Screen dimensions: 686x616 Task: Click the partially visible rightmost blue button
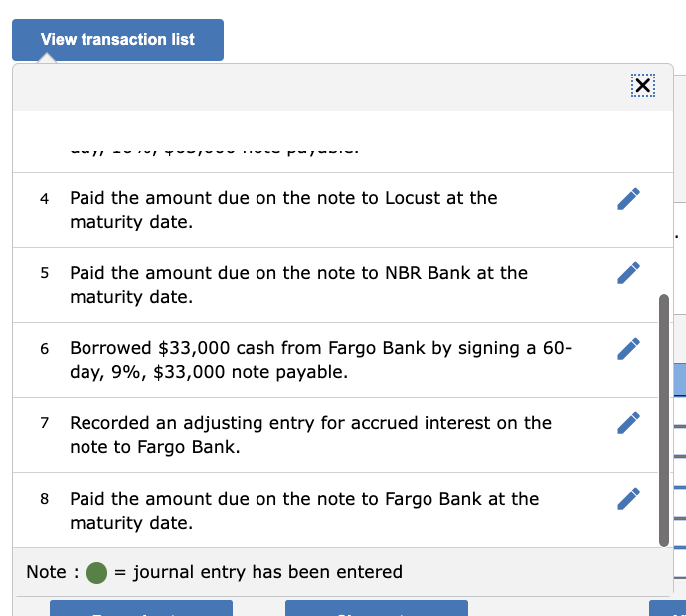tap(666, 607)
